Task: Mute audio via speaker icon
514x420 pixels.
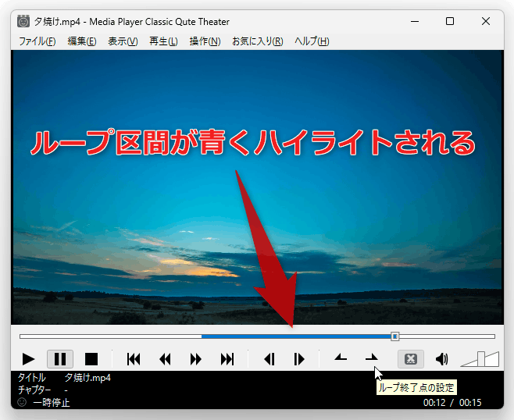Action: (x=441, y=359)
